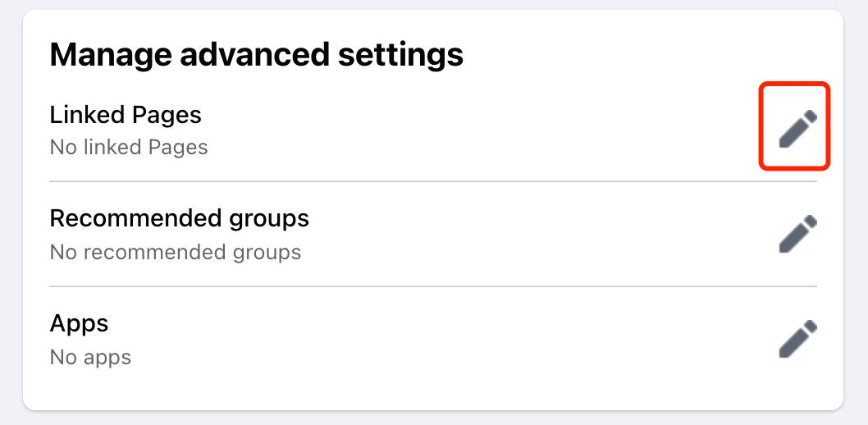The height and width of the screenshot is (425, 868).
Task: Click the divider line above the Apps row
Action: 433,286
